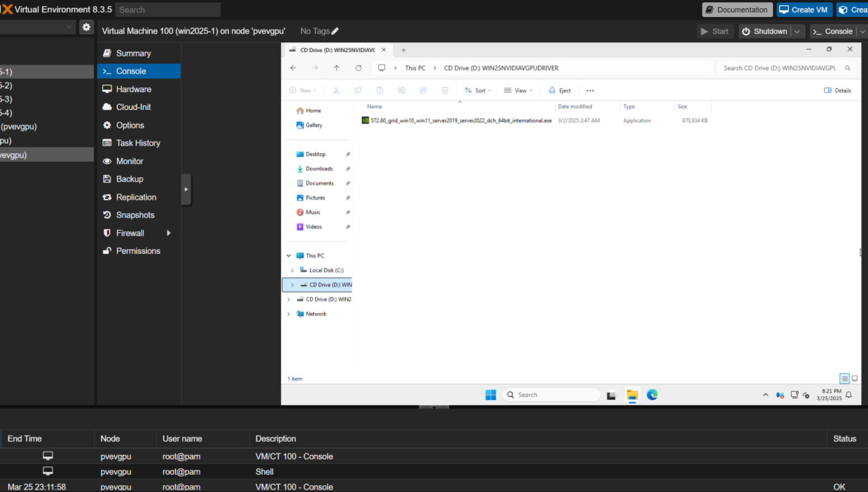
Task: Sort files by Type column header
Action: tap(629, 106)
